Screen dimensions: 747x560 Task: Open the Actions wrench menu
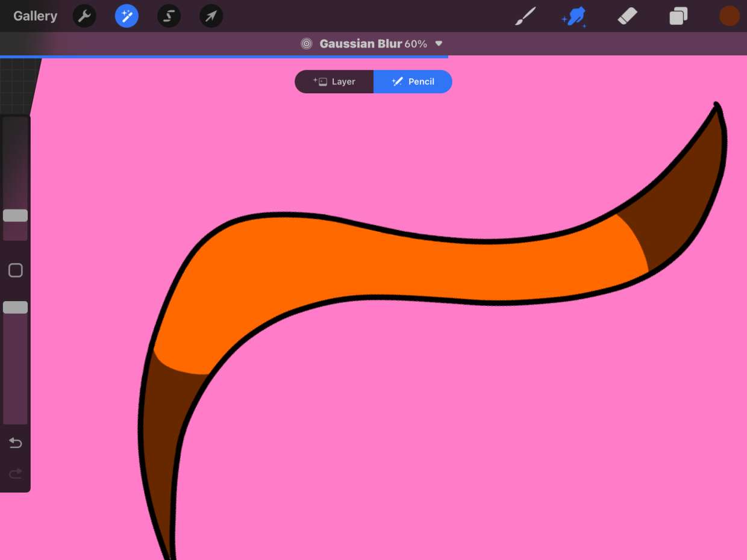[84, 16]
